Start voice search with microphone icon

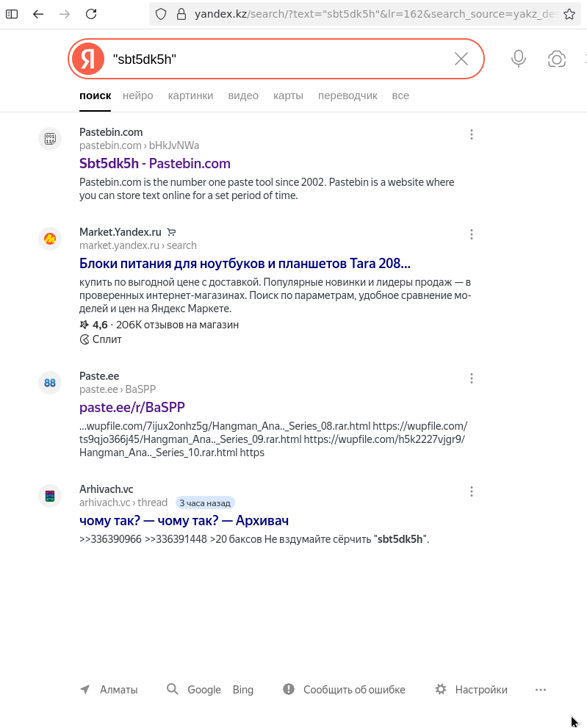tap(518, 59)
